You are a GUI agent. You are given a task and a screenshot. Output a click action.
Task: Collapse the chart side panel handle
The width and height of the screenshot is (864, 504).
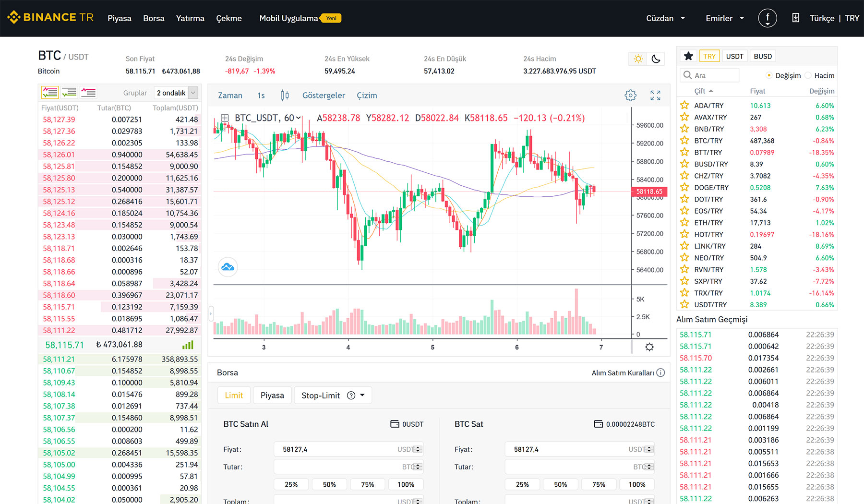click(211, 313)
